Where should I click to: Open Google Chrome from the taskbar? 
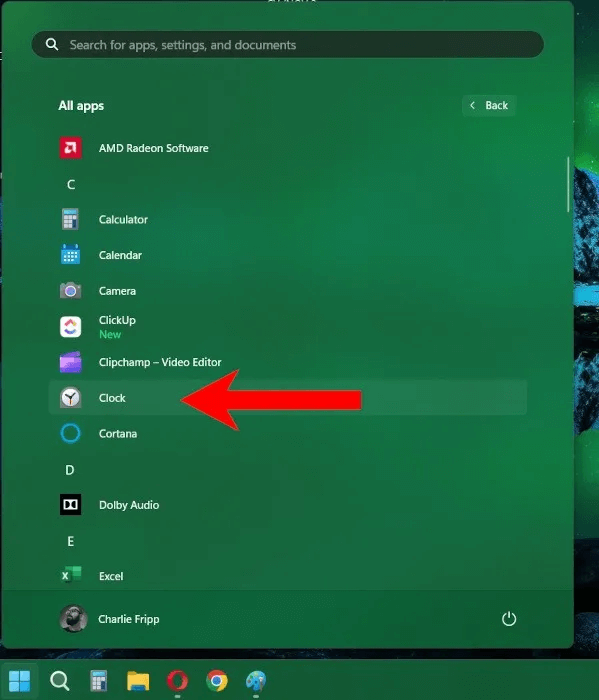pos(217,681)
